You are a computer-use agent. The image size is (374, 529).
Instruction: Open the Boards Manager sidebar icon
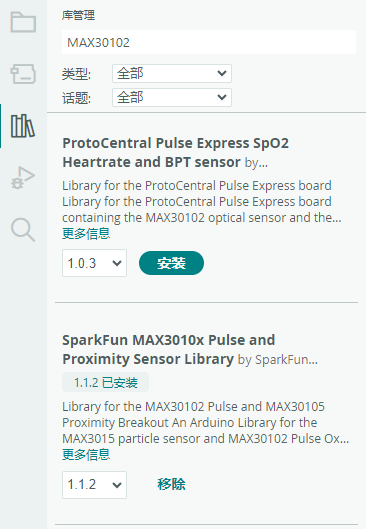pyautogui.click(x=23, y=74)
